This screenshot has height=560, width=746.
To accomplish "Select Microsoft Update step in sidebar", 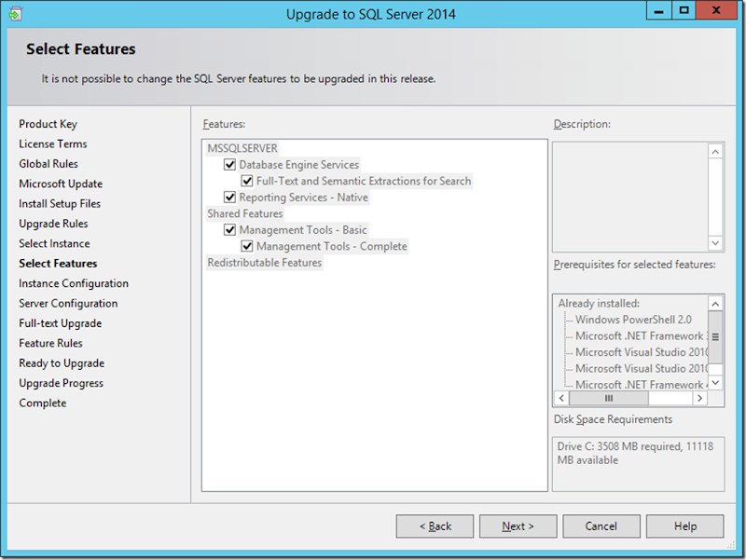I will click(x=61, y=184).
